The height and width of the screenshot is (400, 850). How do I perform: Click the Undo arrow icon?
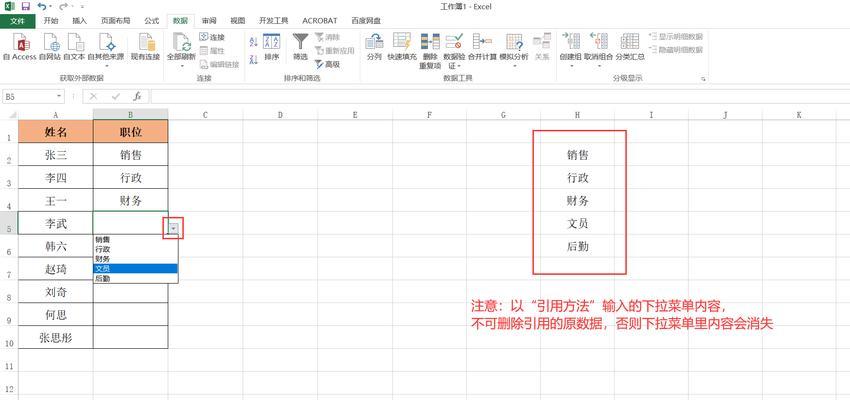(42, 7)
